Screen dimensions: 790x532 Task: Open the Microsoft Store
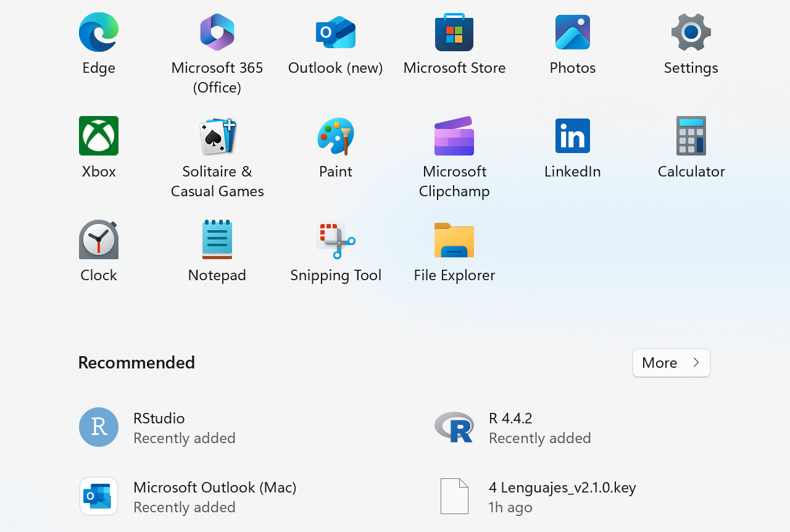(x=454, y=33)
